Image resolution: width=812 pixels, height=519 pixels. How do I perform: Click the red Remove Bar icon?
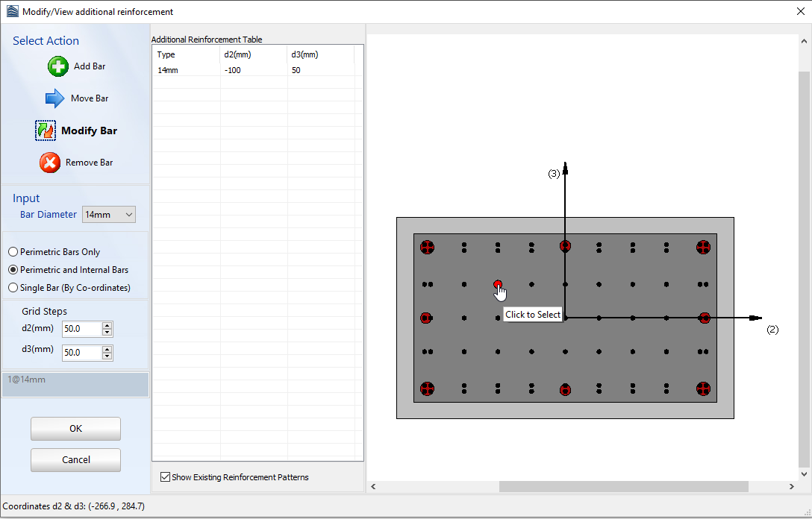(50, 163)
